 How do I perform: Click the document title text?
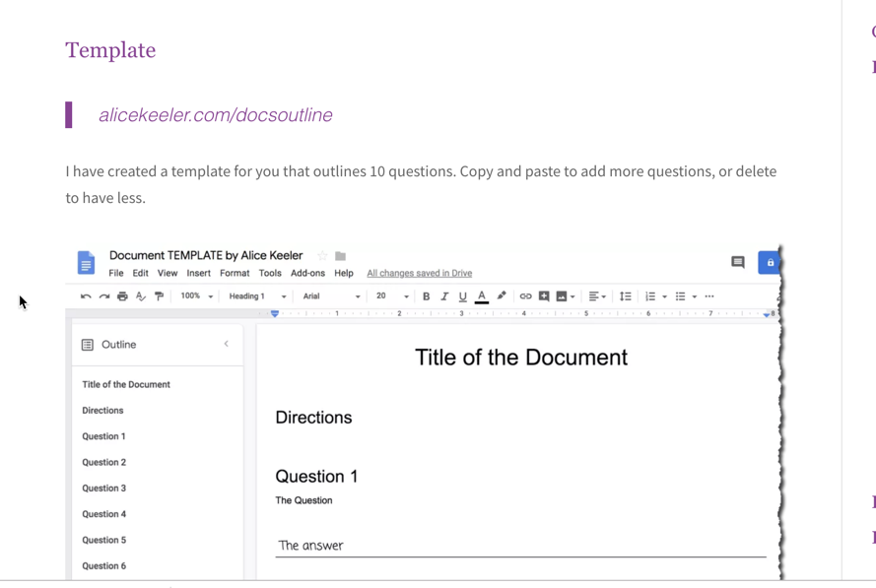[206, 255]
